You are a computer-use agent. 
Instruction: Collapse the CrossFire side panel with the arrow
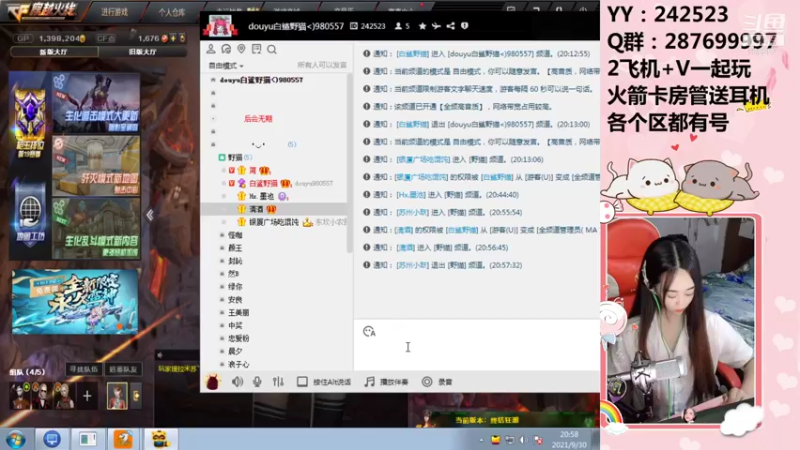150,215
